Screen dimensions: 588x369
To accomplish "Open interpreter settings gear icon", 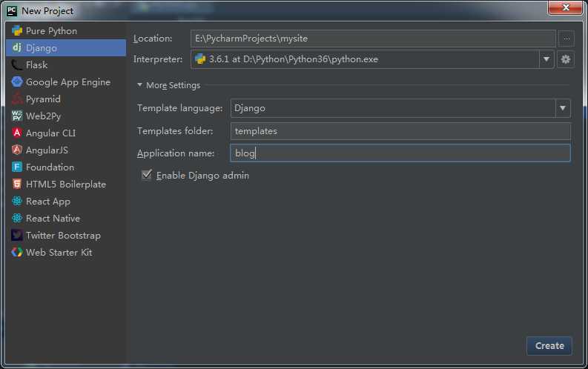I will pyautogui.click(x=566, y=59).
